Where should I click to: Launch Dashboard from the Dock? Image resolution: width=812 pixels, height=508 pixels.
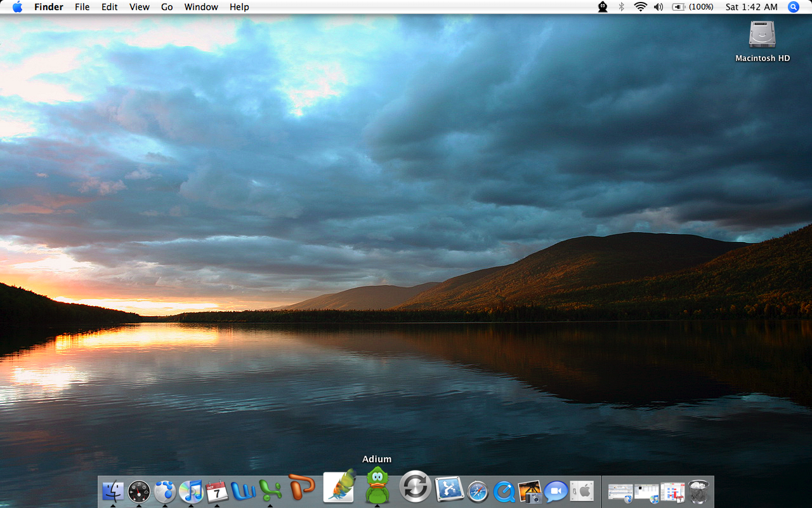pos(139,491)
